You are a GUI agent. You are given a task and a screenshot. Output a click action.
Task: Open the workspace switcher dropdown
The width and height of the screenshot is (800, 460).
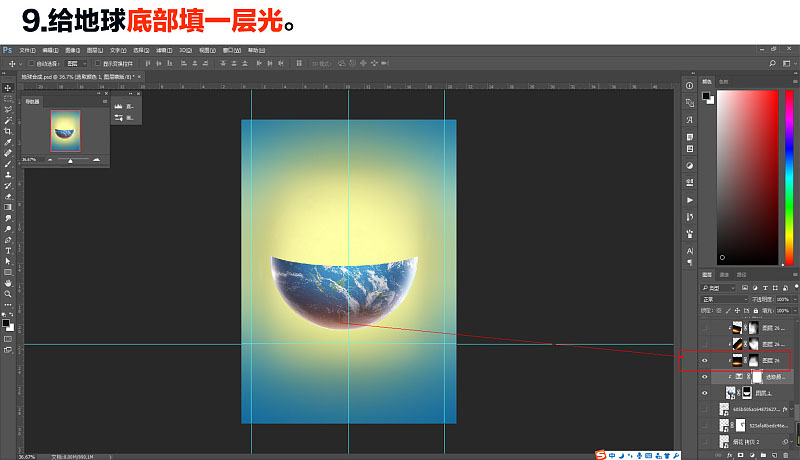(x=788, y=63)
